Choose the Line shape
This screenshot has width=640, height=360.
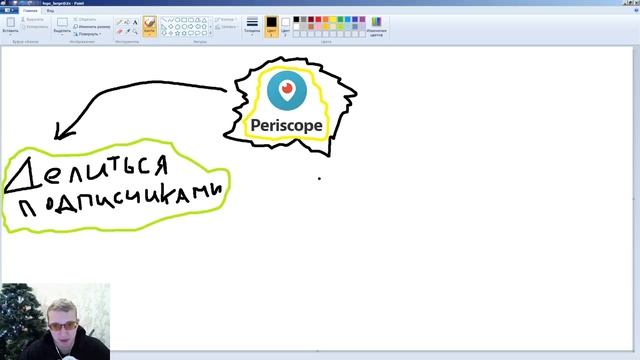coord(164,20)
